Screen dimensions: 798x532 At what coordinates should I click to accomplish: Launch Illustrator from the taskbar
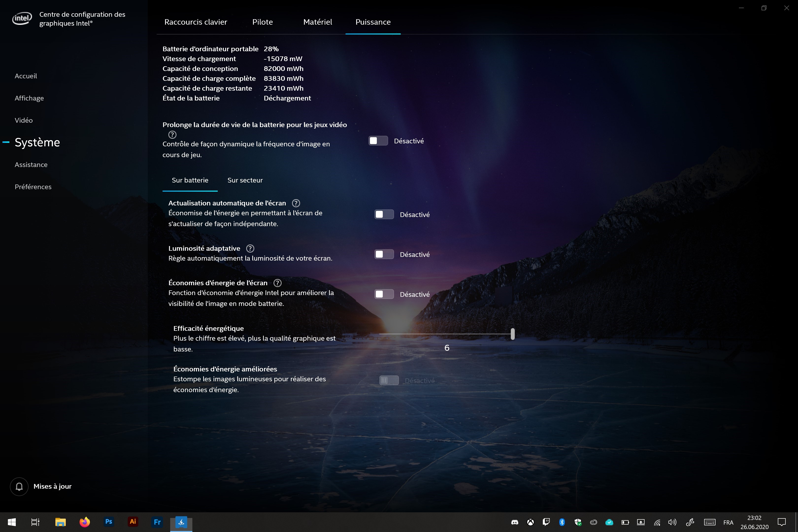(x=133, y=522)
